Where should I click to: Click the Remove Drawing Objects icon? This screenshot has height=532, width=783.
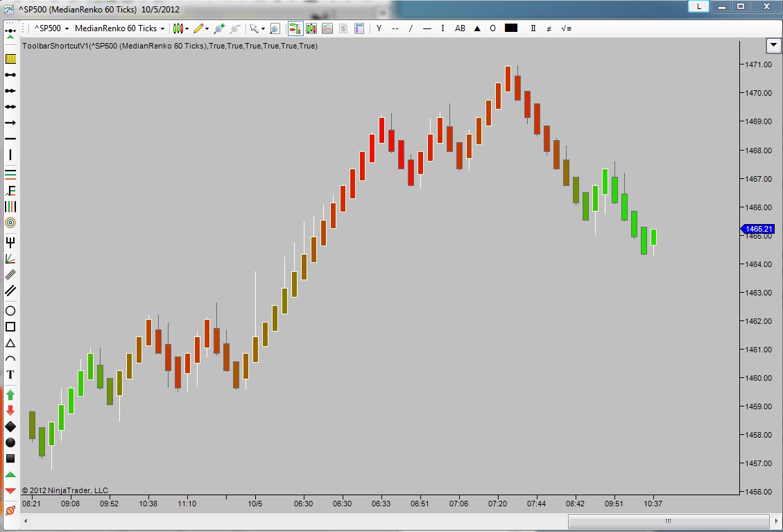tap(10, 510)
